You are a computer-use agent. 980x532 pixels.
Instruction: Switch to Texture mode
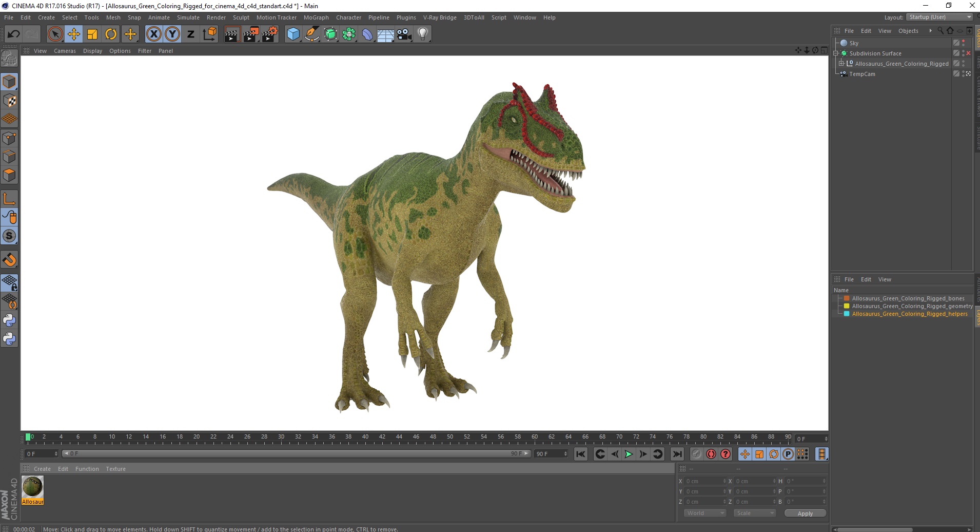pos(9,101)
